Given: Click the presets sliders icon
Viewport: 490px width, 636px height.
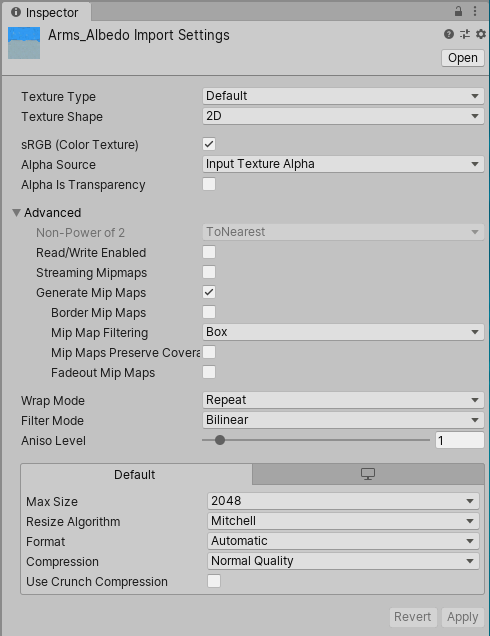Looking at the screenshot, I should pyautogui.click(x=465, y=34).
